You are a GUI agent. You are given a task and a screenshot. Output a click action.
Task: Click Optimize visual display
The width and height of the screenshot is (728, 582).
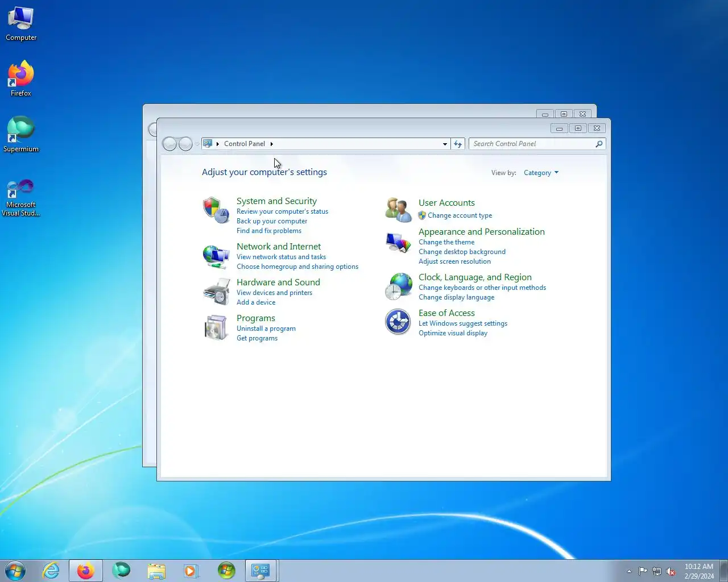[x=453, y=333]
